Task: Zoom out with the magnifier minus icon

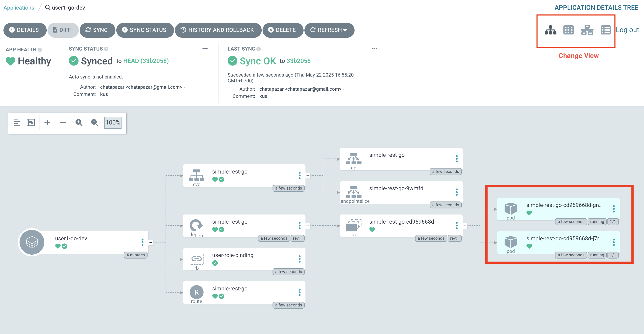Action: [x=95, y=122]
